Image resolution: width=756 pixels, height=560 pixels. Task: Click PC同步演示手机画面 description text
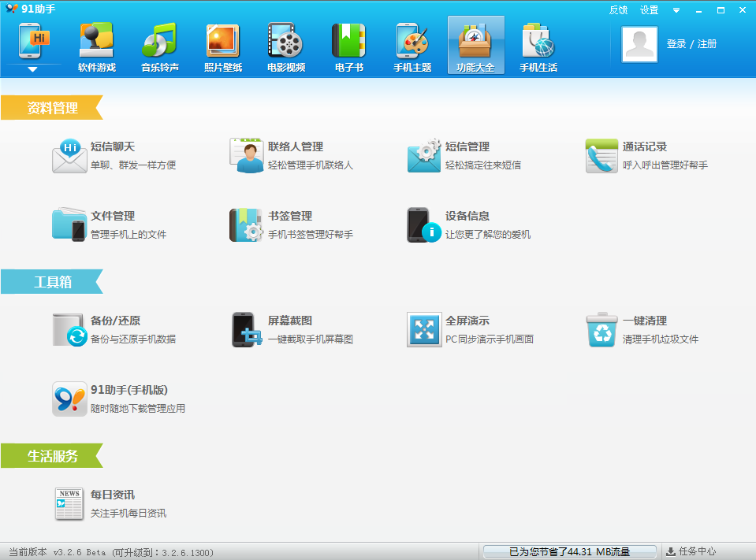(490, 339)
